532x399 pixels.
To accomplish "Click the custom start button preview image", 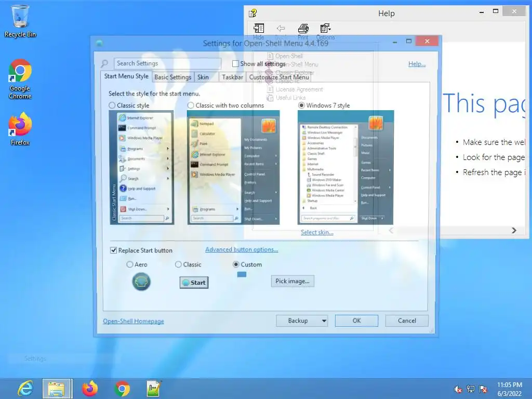I will (x=242, y=274).
